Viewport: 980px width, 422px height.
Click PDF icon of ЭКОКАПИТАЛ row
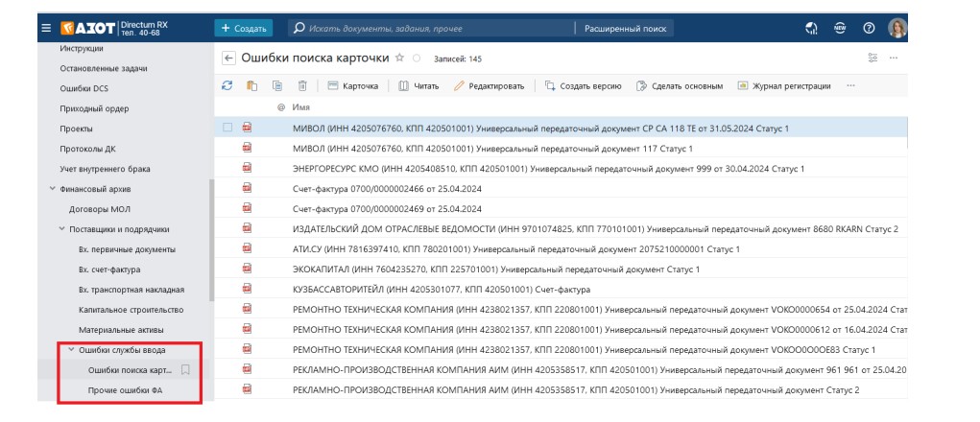(x=248, y=268)
